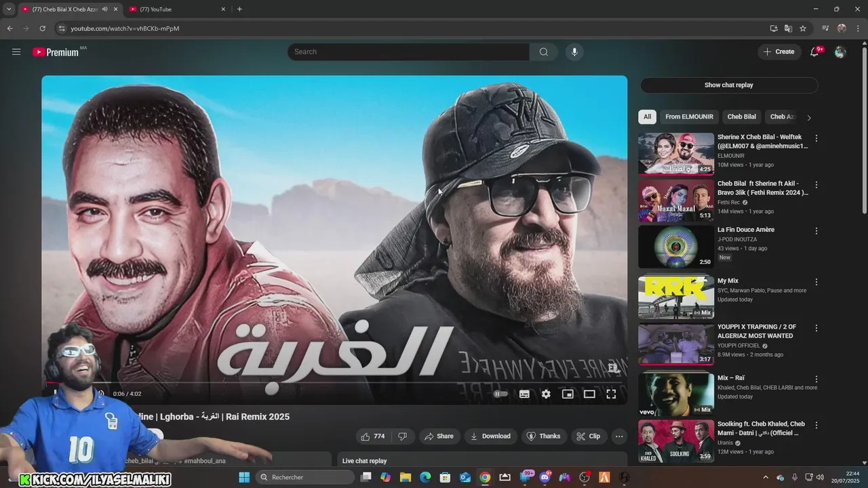Click the search magnifier button
This screenshot has height=488, width=868.
pyautogui.click(x=543, y=52)
